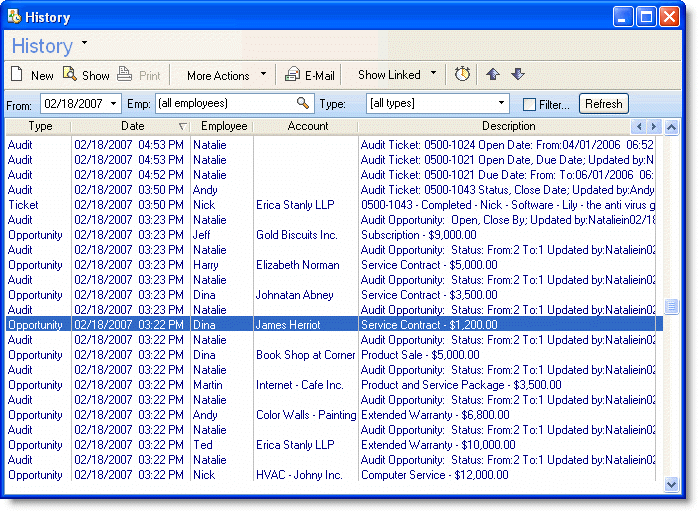Click the blue down arrow icon
Viewport: 698px width, 511px height.
[517, 75]
